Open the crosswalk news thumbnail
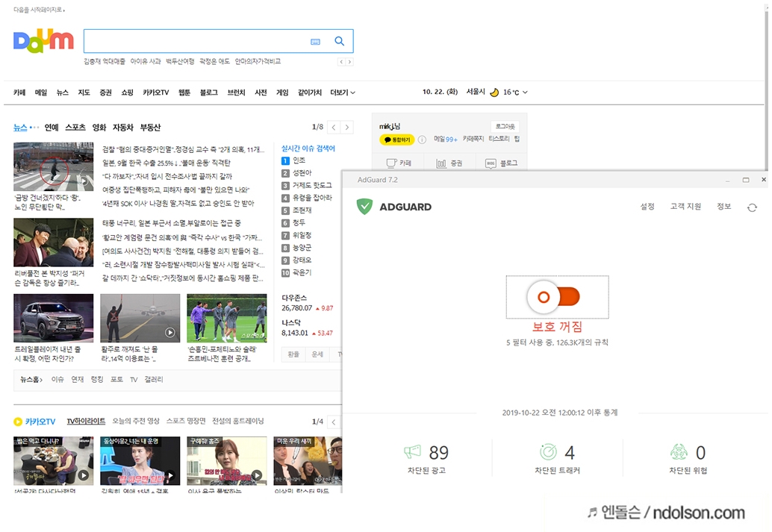 pos(53,166)
